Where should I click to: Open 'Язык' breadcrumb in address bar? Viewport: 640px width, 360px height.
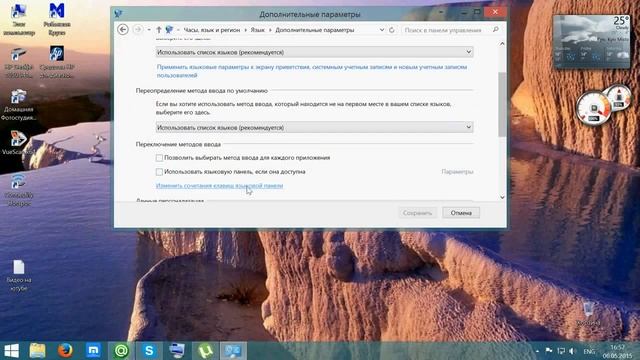point(258,30)
